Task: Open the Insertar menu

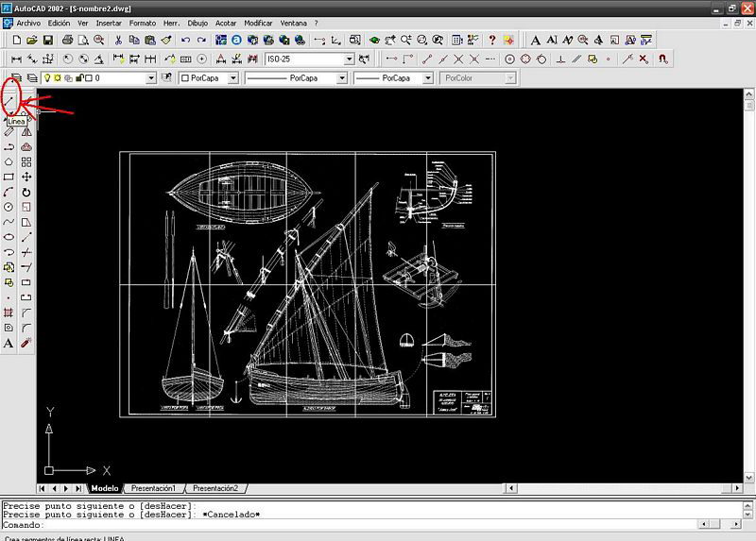Action: (109, 23)
